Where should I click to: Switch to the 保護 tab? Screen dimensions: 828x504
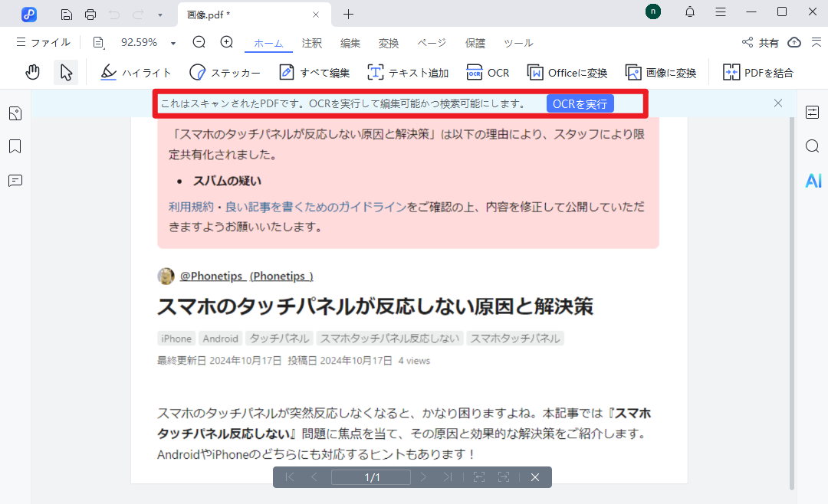pyautogui.click(x=475, y=43)
